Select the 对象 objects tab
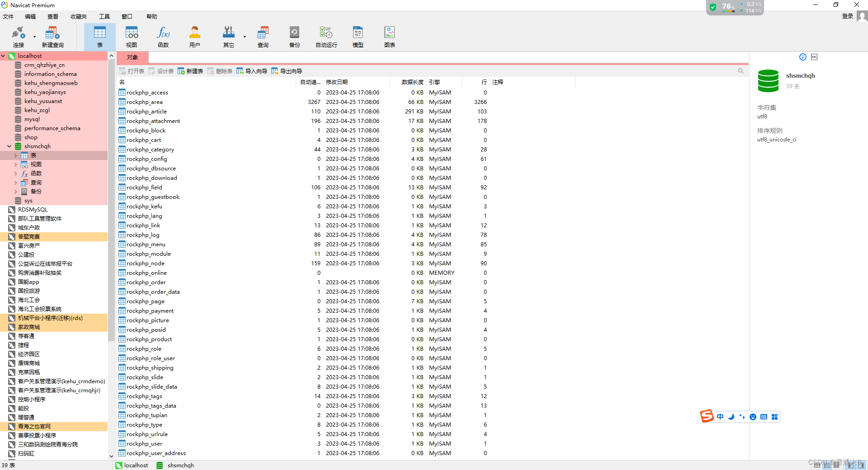The image size is (868, 470). 132,57
